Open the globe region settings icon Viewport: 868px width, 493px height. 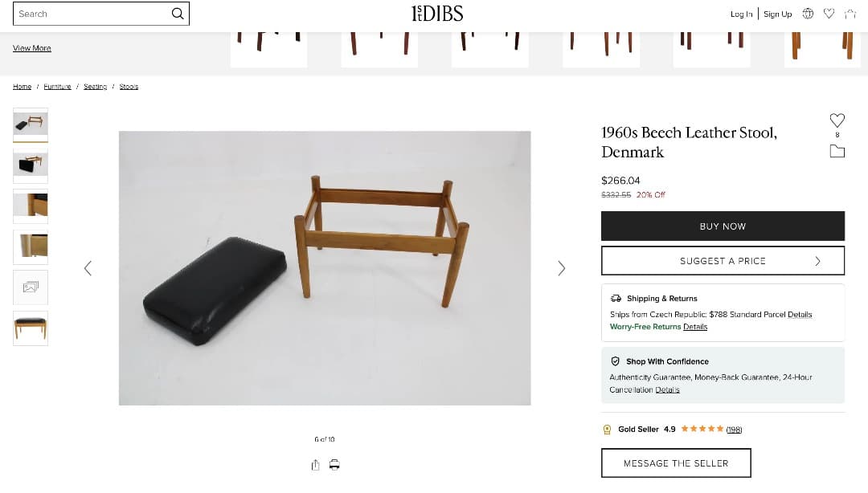point(808,14)
